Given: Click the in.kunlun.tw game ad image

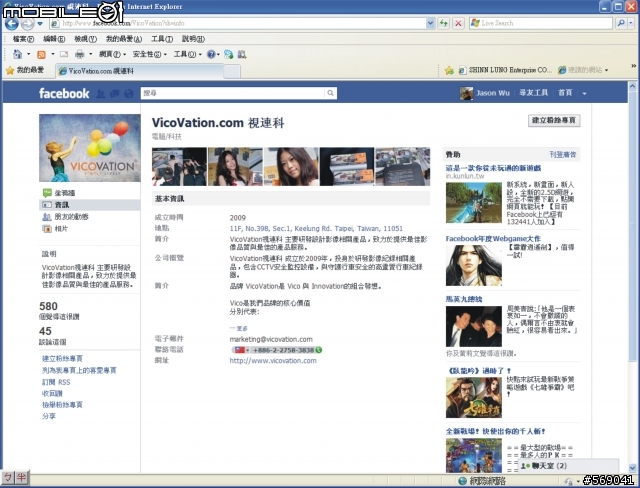Looking at the screenshot, I should point(473,202).
